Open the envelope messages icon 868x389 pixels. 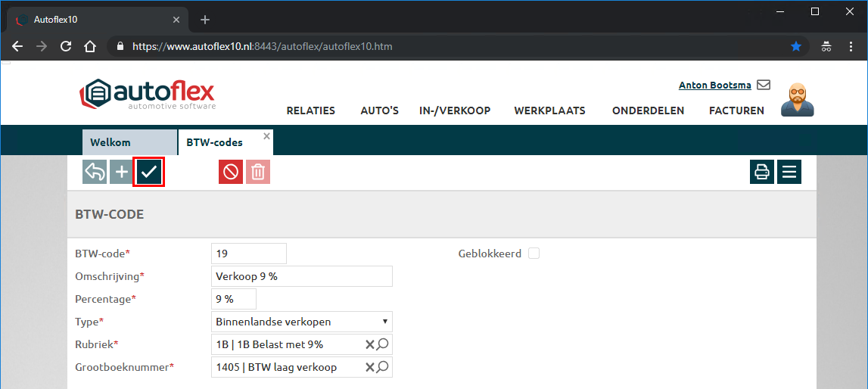tap(764, 85)
